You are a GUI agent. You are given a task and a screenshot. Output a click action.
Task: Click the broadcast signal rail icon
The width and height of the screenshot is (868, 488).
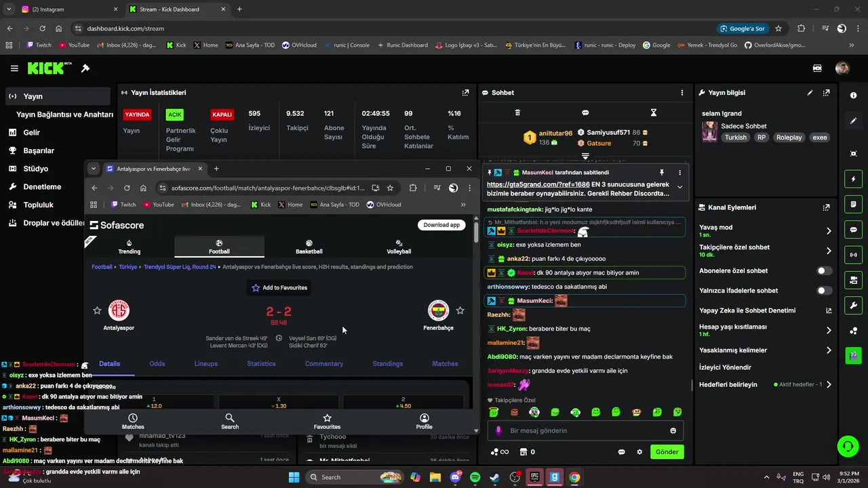coord(853,255)
